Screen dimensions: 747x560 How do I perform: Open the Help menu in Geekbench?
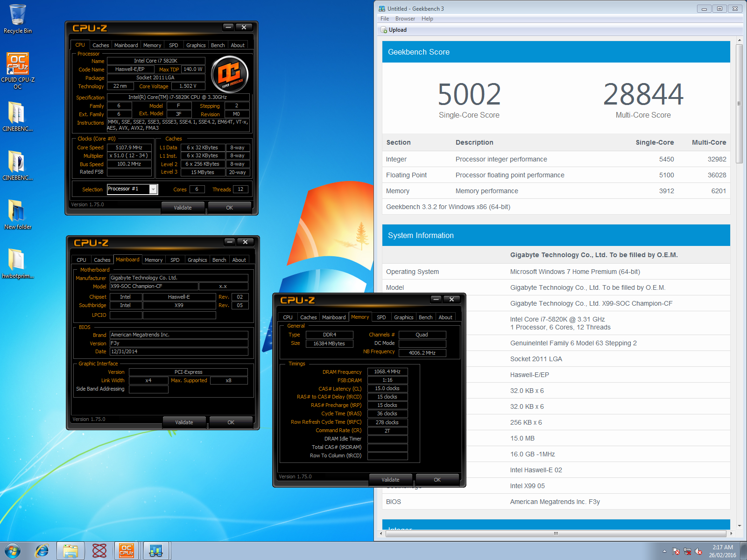tap(427, 19)
